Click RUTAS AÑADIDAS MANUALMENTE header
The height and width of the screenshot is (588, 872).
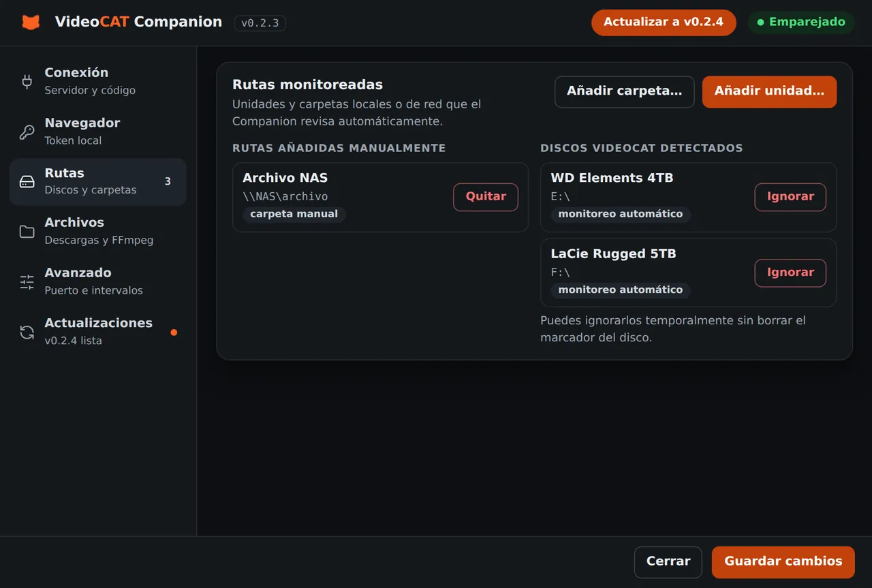(339, 149)
